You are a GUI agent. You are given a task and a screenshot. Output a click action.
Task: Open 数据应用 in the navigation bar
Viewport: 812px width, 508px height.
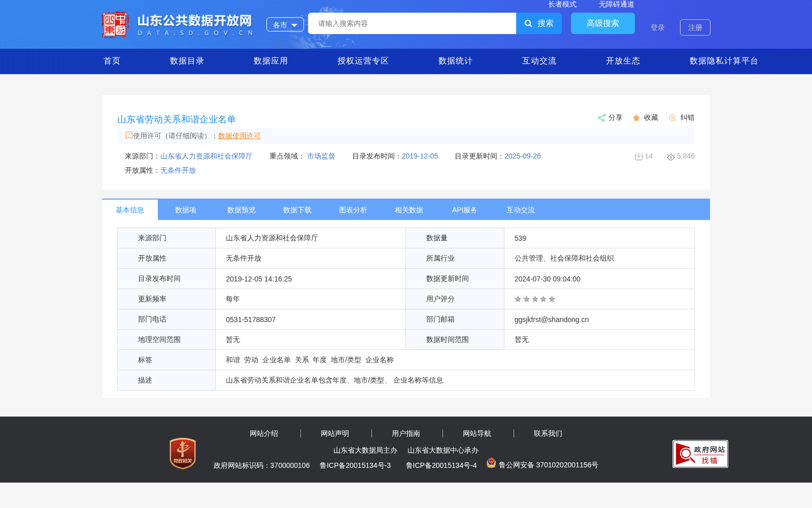click(x=271, y=61)
